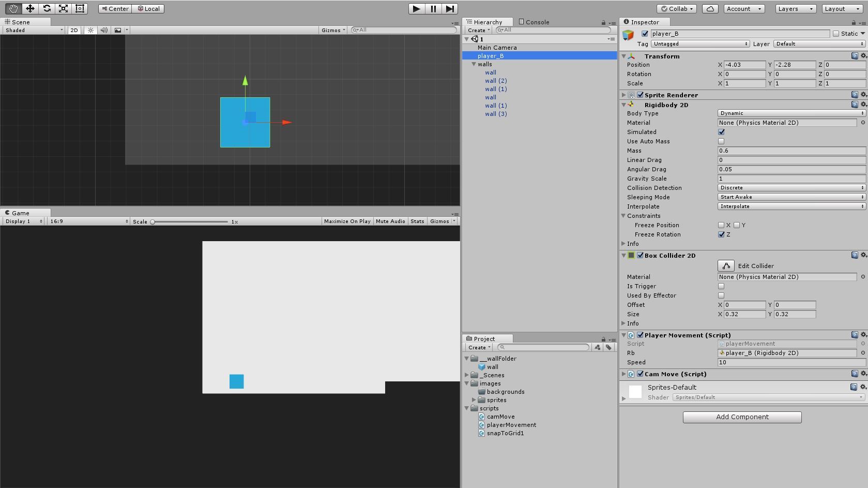
Task: Enable Use Auto Mass
Action: (721, 141)
